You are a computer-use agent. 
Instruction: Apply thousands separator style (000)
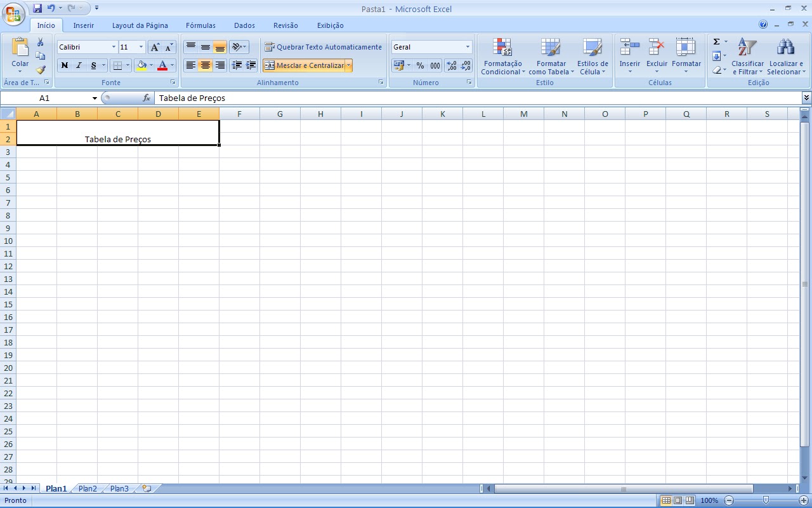click(x=435, y=65)
